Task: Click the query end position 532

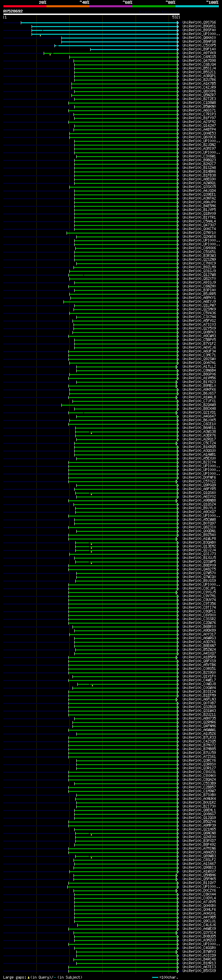Action: click(175, 17)
